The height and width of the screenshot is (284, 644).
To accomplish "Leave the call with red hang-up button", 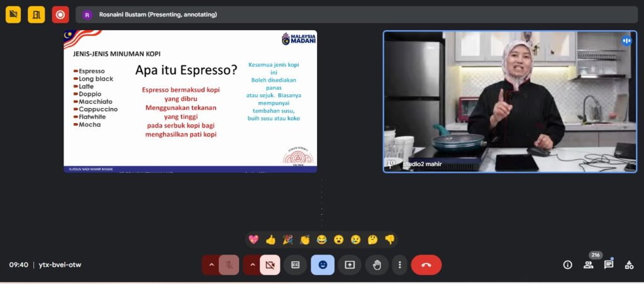I will point(426,265).
